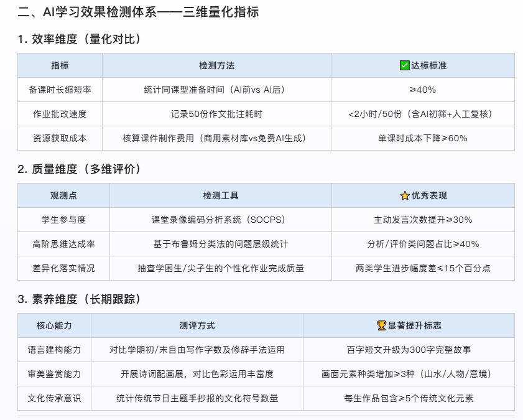
Task: Select the 备课时长缩短率 cell
Action: 60,90
